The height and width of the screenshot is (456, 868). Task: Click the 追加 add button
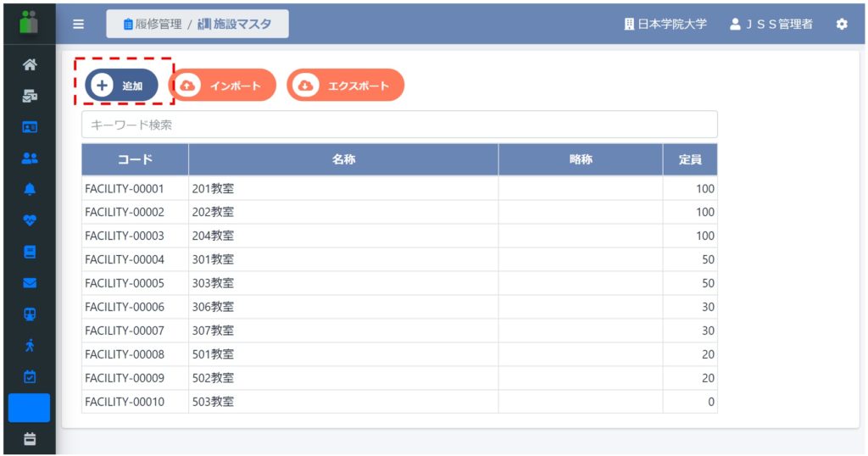click(x=121, y=86)
